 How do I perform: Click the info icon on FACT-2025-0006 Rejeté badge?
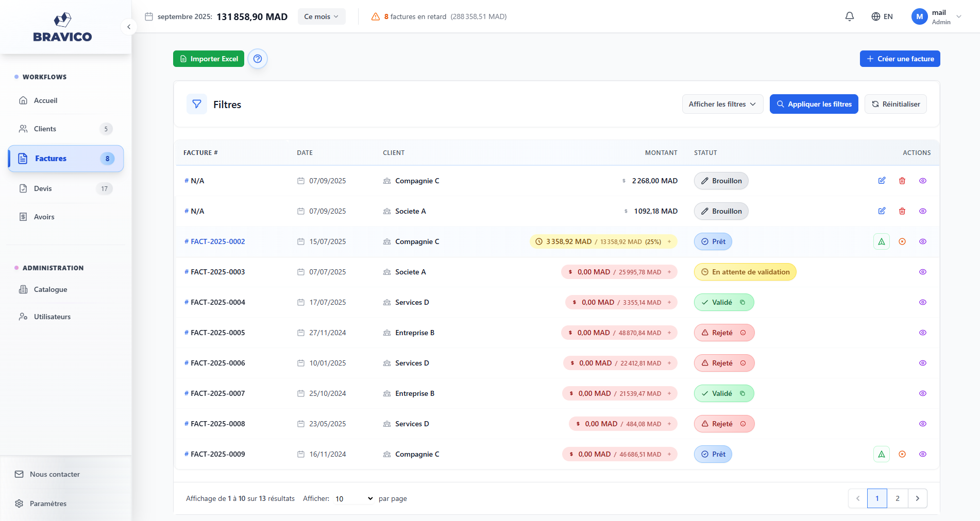tap(743, 363)
